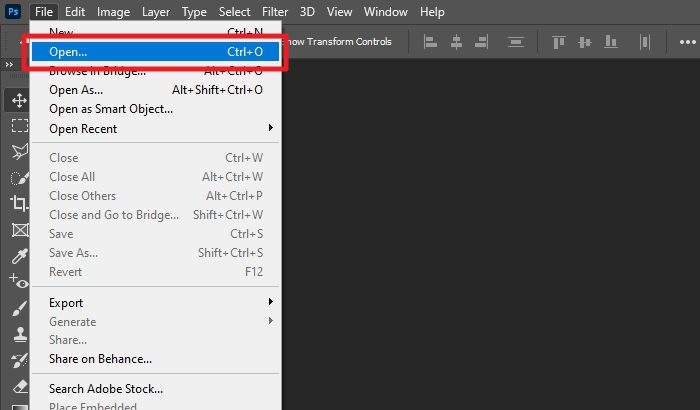Select the Quick Selection tool
The height and width of the screenshot is (410, 700).
click(x=19, y=178)
